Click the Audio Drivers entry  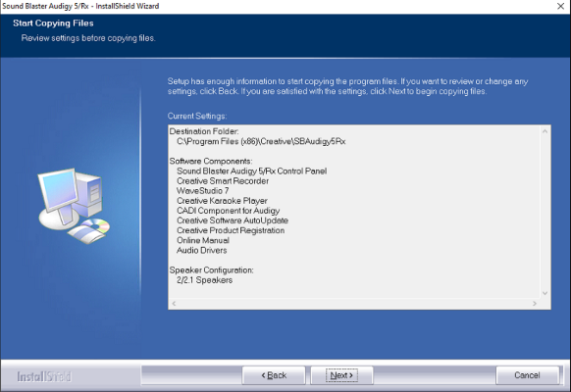tap(201, 250)
